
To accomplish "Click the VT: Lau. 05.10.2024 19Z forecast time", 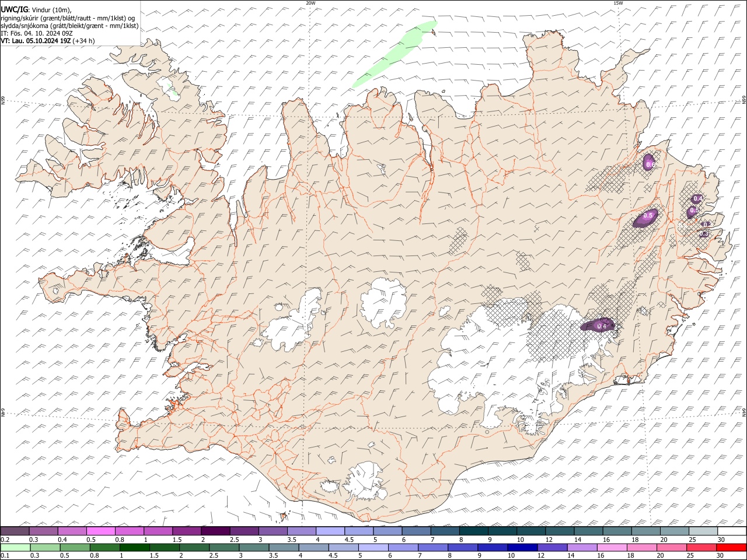I will (48, 41).
